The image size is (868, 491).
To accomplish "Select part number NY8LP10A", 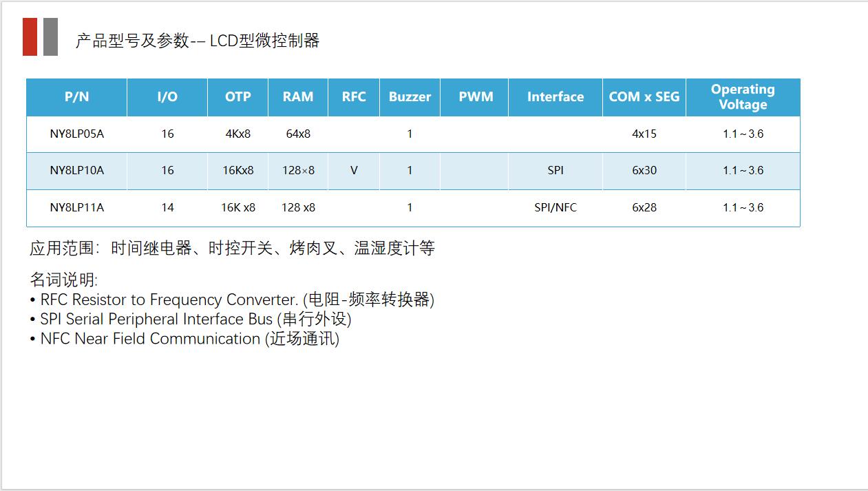I will click(76, 170).
